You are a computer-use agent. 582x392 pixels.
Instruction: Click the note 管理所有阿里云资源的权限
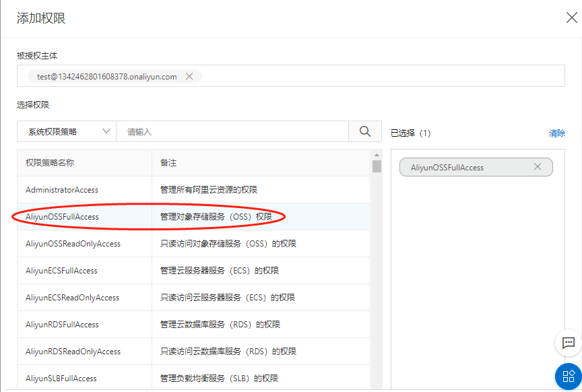click(x=209, y=190)
